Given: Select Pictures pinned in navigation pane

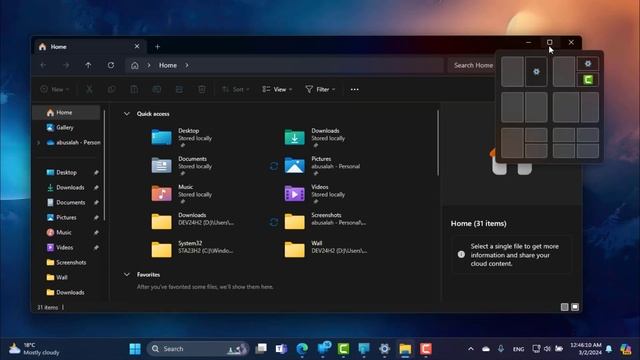Looking at the screenshot, I should [66, 218].
